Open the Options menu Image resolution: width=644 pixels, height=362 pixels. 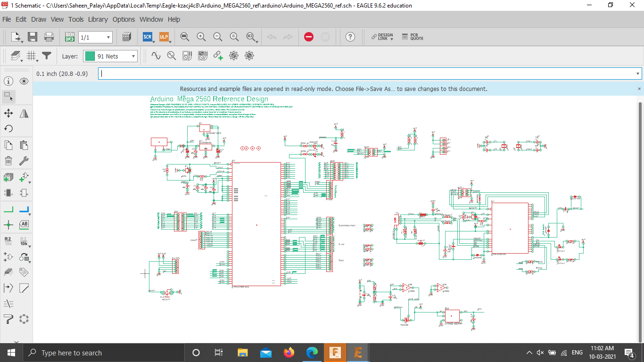pos(124,19)
